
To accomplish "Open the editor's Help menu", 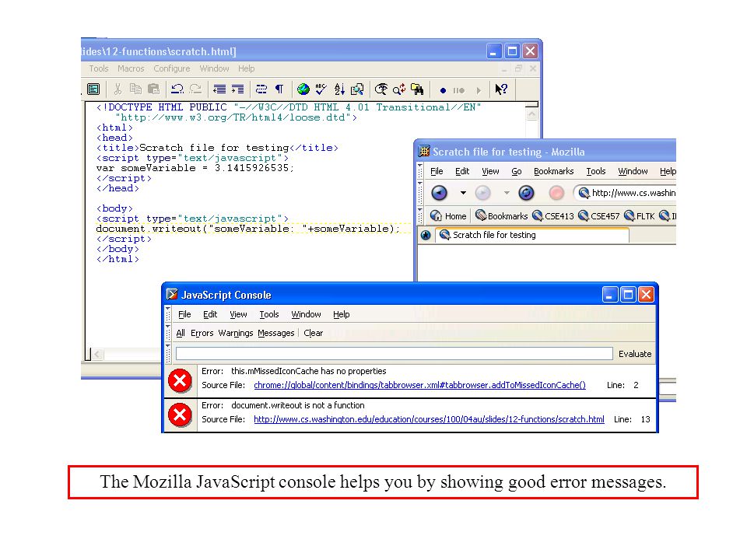I will click(x=247, y=68).
